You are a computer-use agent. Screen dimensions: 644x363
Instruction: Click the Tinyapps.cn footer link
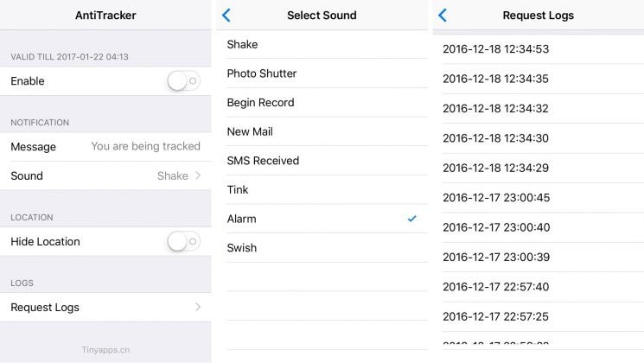click(x=105, y=350)
